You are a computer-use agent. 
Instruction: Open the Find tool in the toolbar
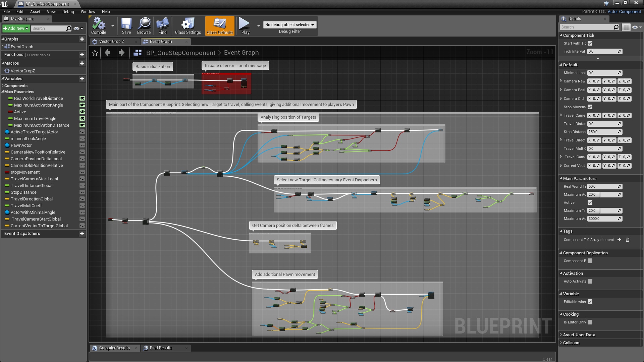(162, 26)
